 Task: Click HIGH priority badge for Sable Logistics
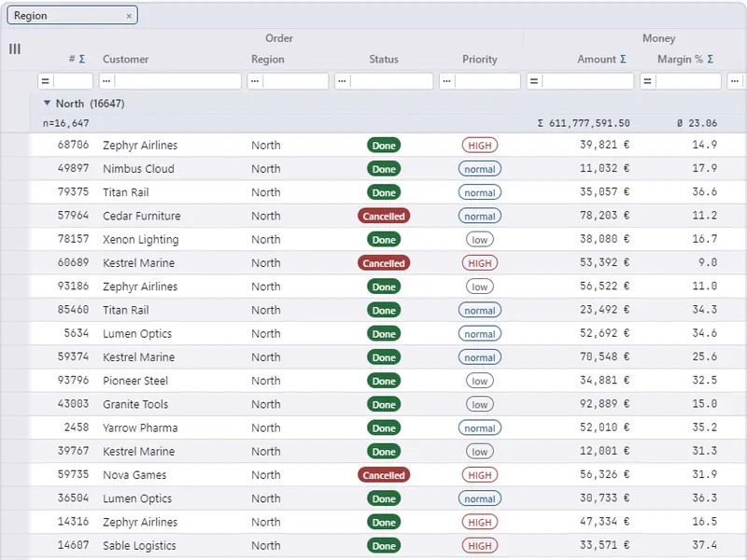pos(480,546)
